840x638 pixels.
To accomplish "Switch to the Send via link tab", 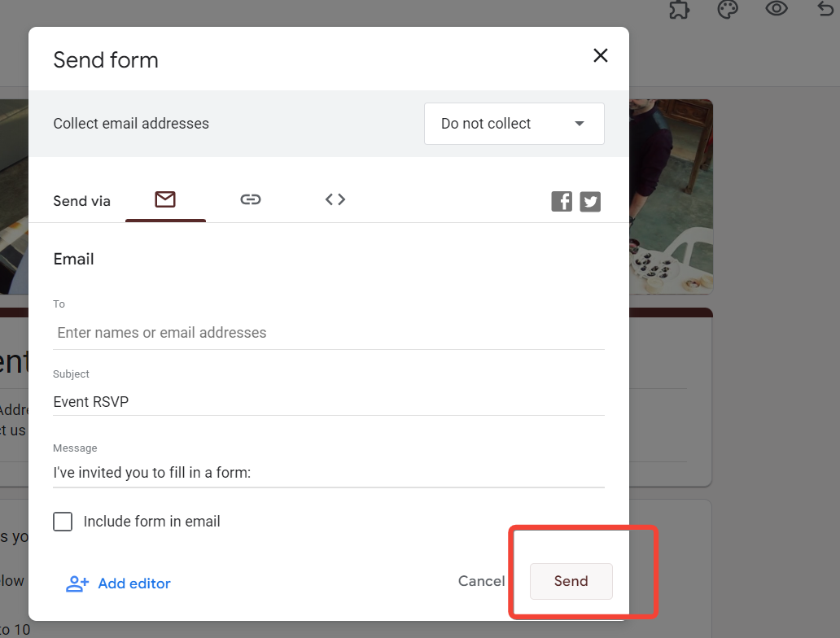I will coord(250,200).
